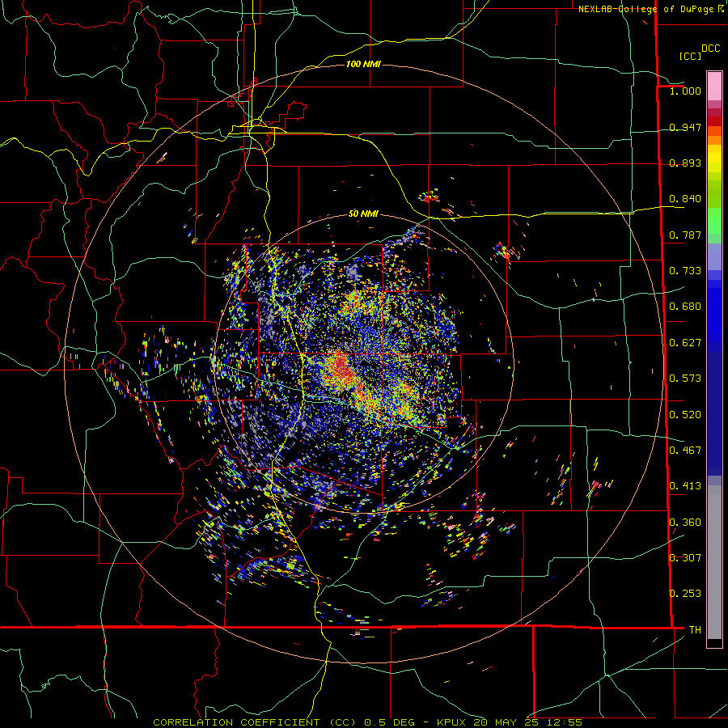Viewport: 728px width, 728px height.
Task: Click the [CC] legend unit label
Action: [x=690, y=56]
